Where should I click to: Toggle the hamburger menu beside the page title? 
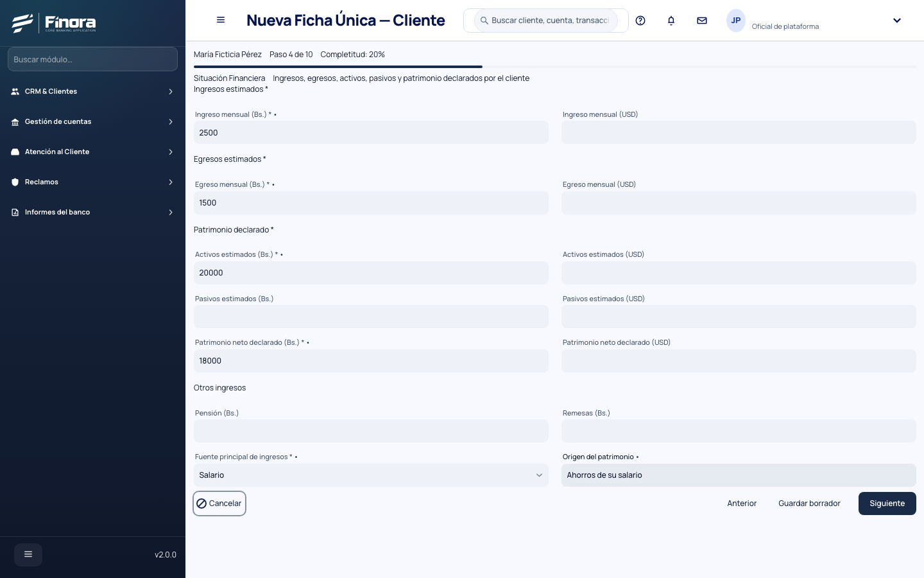point(221,20)
